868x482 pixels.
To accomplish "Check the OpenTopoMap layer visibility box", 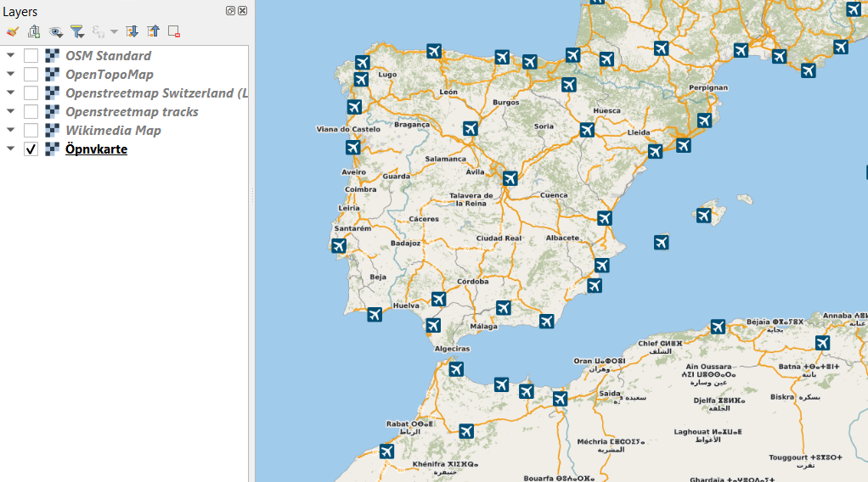I will pyautogui.click(x=31, y=74).
